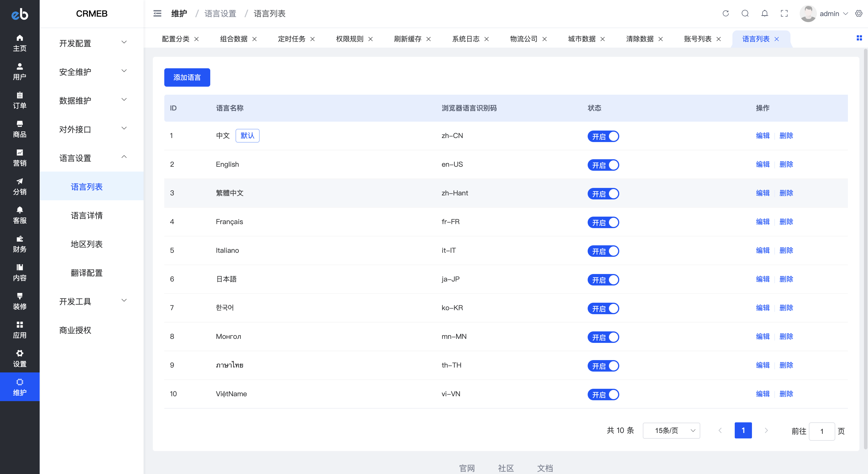This screenshot has width=868, height=474.
Task: Collapse sidebar with hamburger menu icon
Action: [x=157, y=13]
